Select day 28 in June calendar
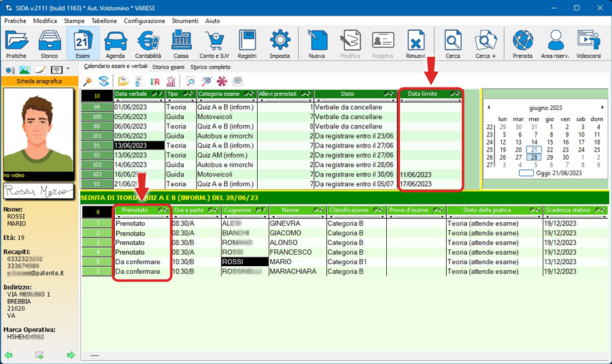Viewport: 612px width, 364px height. point(535,157)
